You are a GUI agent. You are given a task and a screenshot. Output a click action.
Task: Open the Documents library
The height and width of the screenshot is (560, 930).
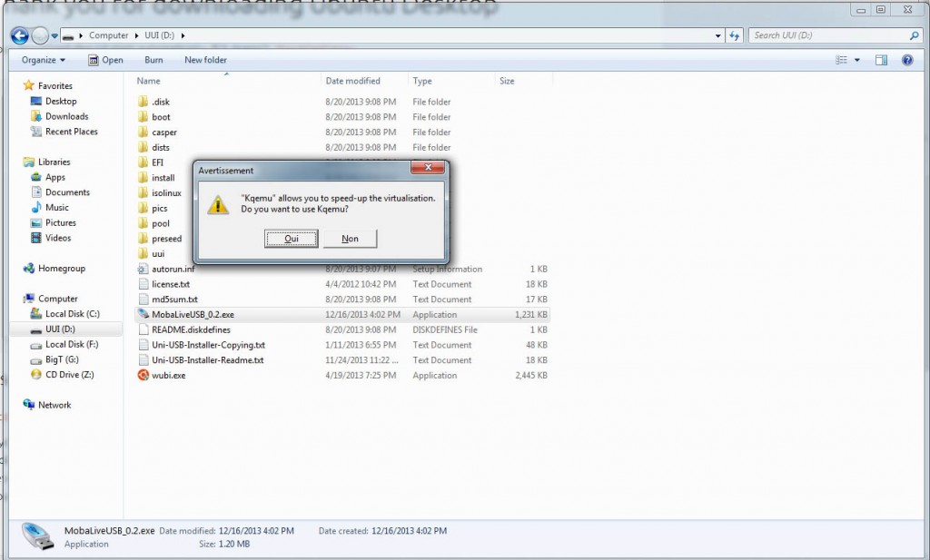(x=67, y=192)
